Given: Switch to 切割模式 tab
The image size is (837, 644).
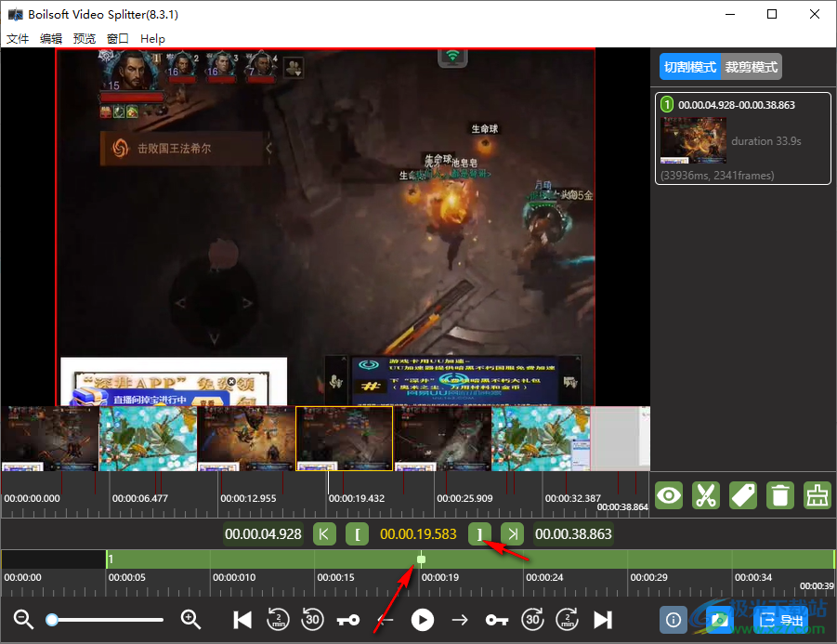Looking at the screenshot, I should 689,67.
